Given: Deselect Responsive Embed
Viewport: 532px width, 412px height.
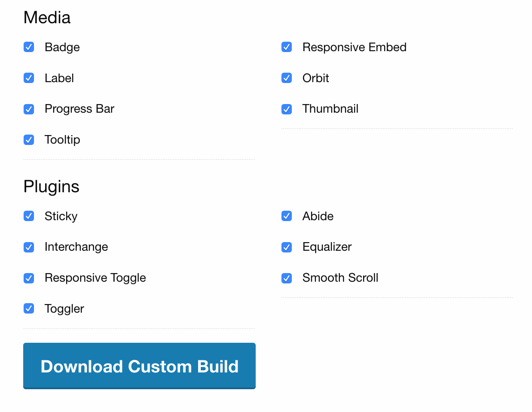Looking at the screenshot, I should [286, 47].
